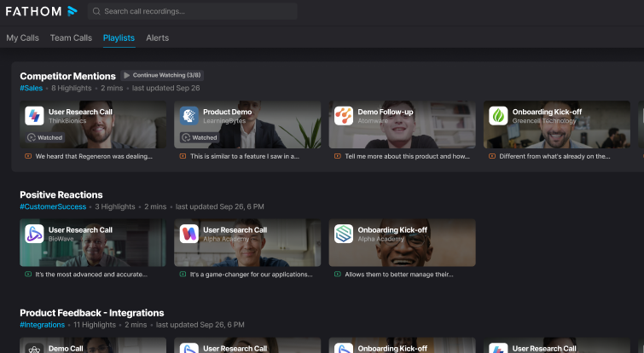Image resolution: width=644 pixels, height=353 pixels.
Task: Click Continue Watching (3/8) button
Action: pos(162,76)
